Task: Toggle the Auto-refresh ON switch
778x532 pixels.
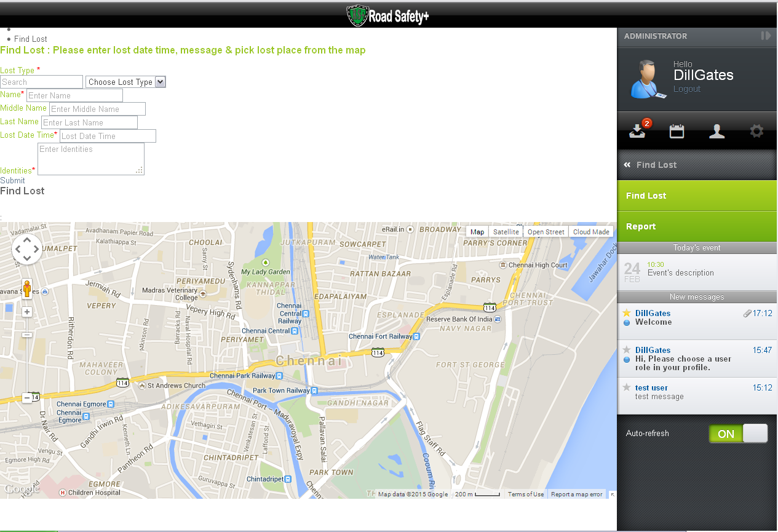Action: pos(738,434)
